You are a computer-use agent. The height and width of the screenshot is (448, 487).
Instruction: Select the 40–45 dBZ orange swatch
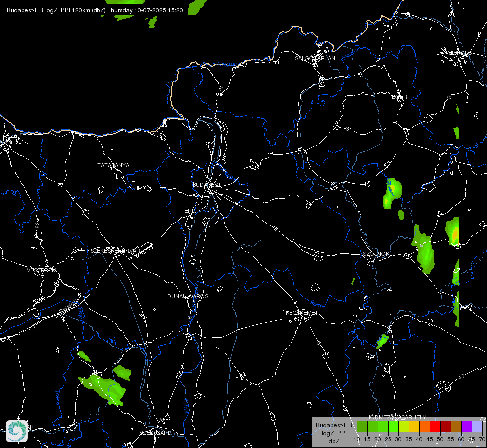[x=425, y=426]
